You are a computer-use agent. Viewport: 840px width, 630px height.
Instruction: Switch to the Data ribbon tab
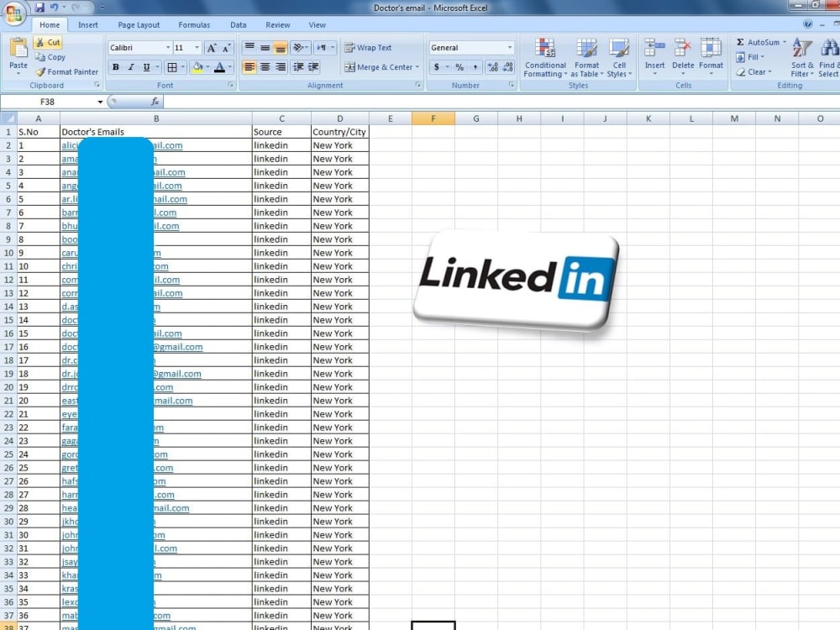(x=239, y=24)
